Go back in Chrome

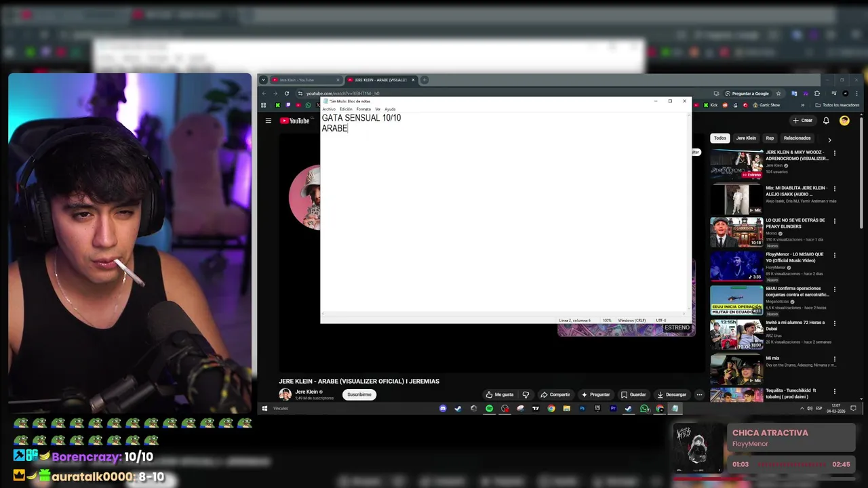264,94
